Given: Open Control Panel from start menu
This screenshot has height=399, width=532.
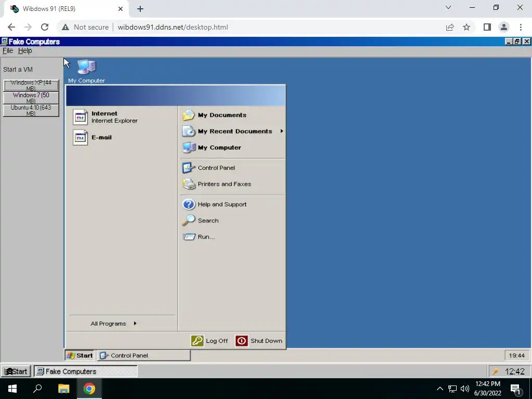Looking at the screenshot, I should click(x=209, y=168).
